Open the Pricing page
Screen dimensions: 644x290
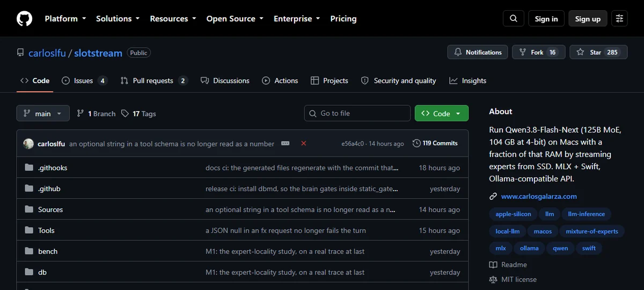point(343,19)
